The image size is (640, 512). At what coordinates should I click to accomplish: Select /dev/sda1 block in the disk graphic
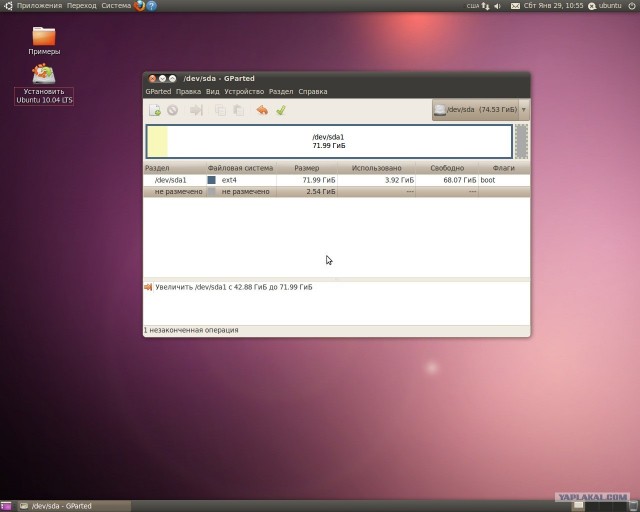tap(329, 141)
